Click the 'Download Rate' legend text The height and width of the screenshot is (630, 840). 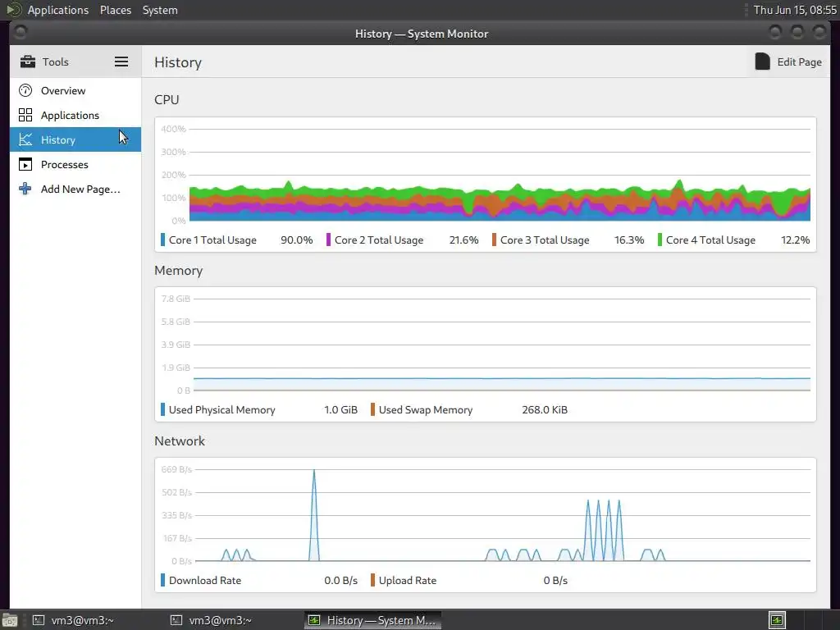pos(205,580)
